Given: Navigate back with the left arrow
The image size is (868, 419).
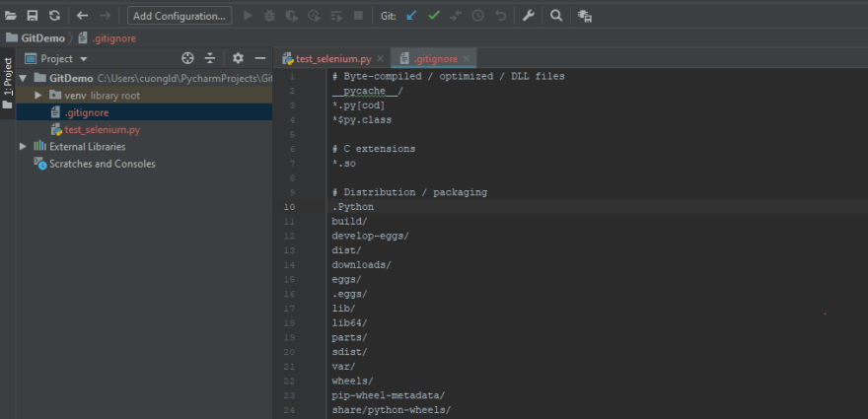Looking at the screenshot, I should pyautogui.click(x=83, y=16).
